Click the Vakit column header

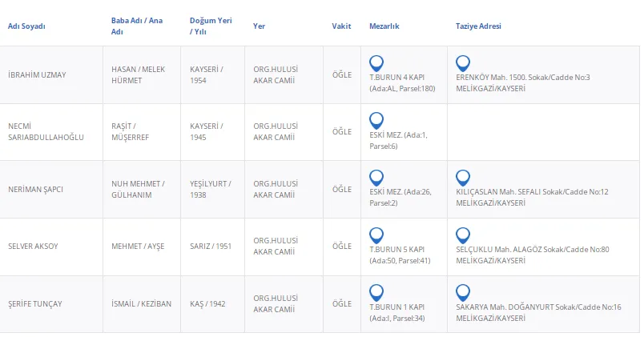tap(341, 26)
